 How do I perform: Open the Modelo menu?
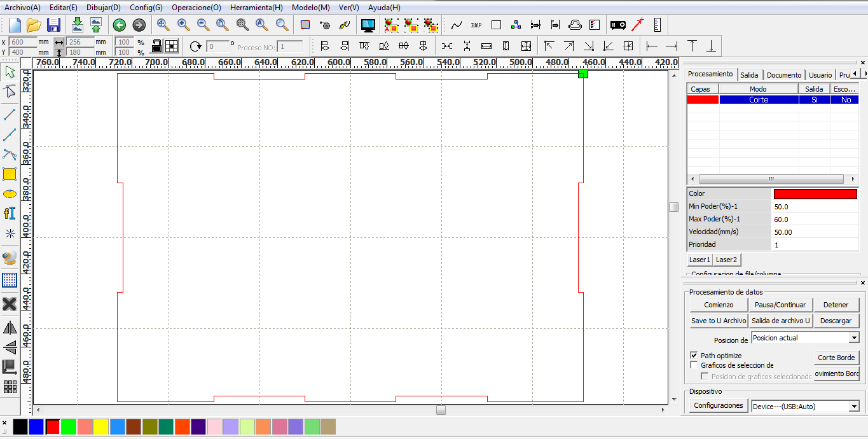311,8
